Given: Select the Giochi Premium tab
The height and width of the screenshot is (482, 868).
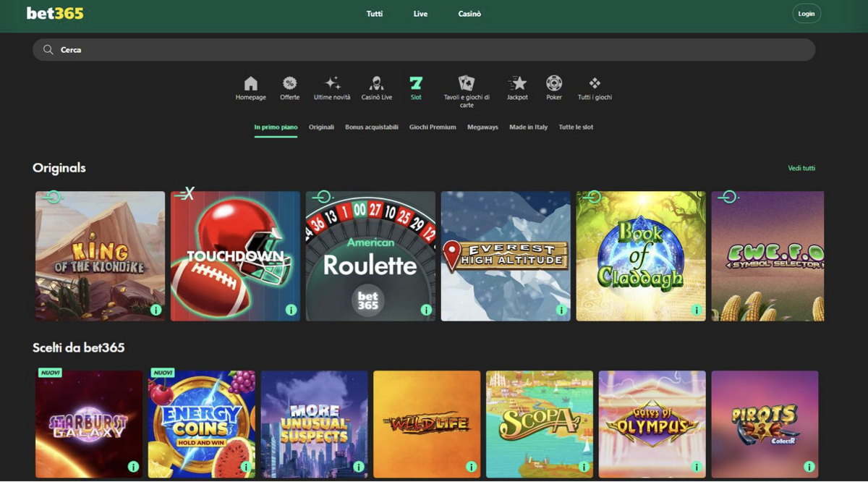Looking at the screenshot, I should pos(433,127).
